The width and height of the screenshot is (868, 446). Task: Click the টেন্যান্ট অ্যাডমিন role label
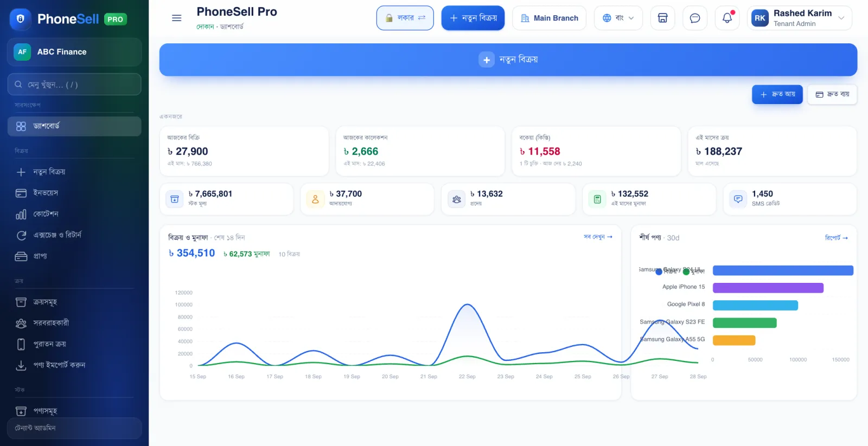35,428
